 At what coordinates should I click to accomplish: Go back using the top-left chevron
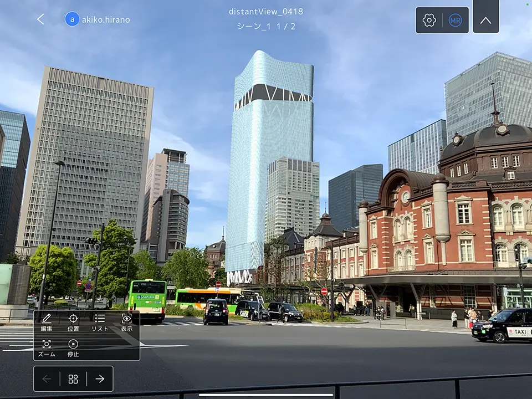click(x=40, y=19)
